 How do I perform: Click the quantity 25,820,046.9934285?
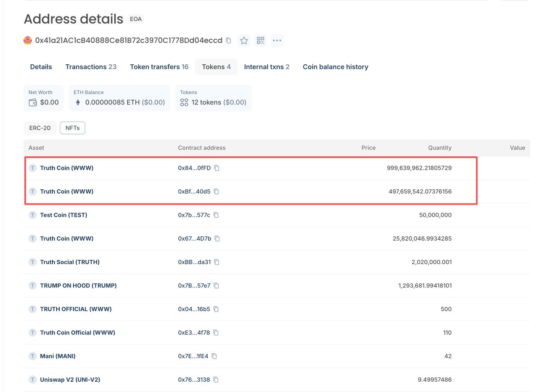click(x=423, y=239)
